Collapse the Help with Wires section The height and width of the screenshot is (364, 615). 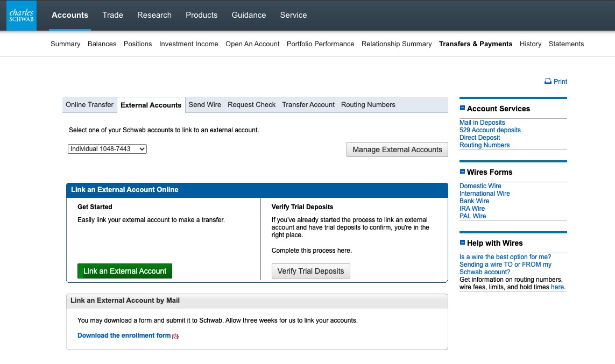tap(462, 242)
